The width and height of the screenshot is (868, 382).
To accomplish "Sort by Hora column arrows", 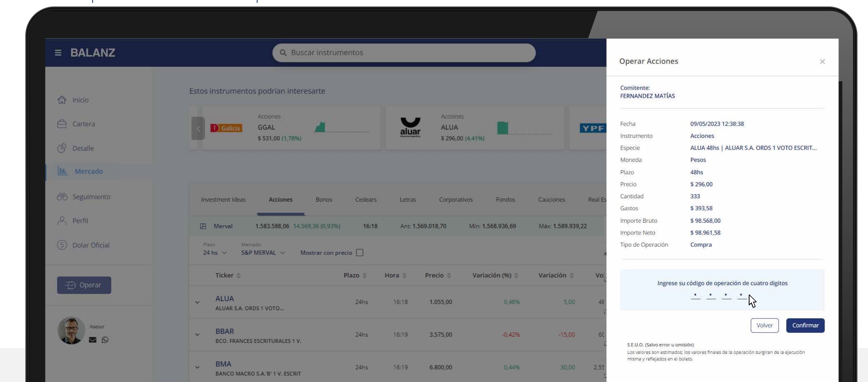I will [404, 276].
